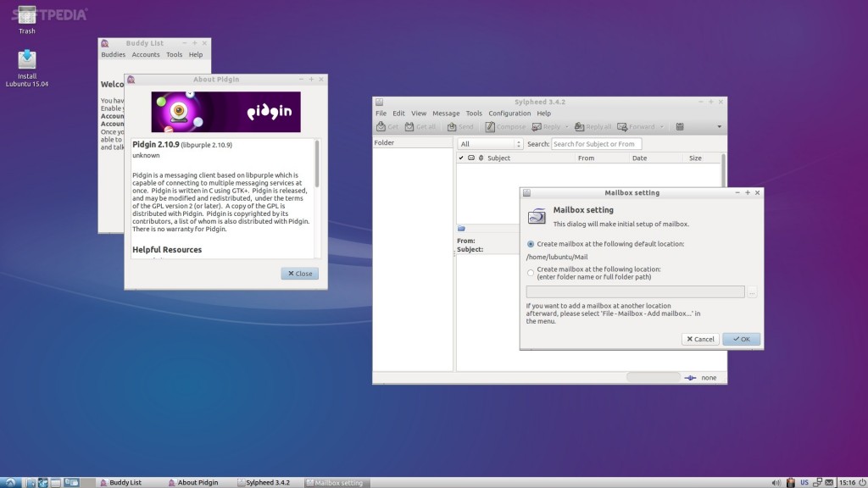
Task: Open the Reply dropdown arrow
Action: [x=566, y=126]
